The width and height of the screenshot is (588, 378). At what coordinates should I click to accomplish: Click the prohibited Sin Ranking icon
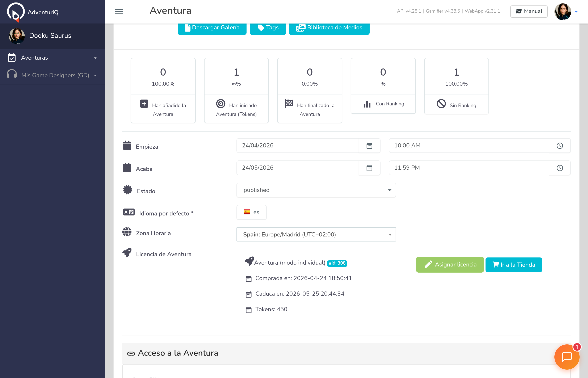pyautogui.click(x=441, y=104)
